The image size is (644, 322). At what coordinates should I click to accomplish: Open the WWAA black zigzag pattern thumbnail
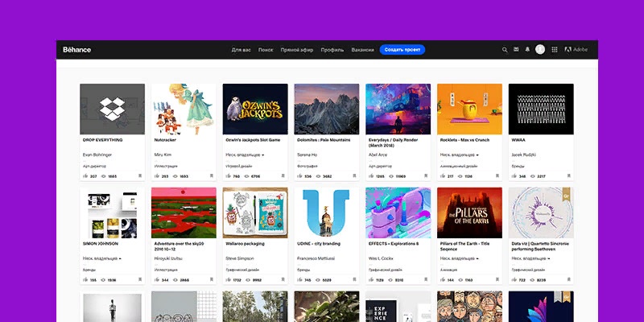pyautogui.click(x=541, y=109)
